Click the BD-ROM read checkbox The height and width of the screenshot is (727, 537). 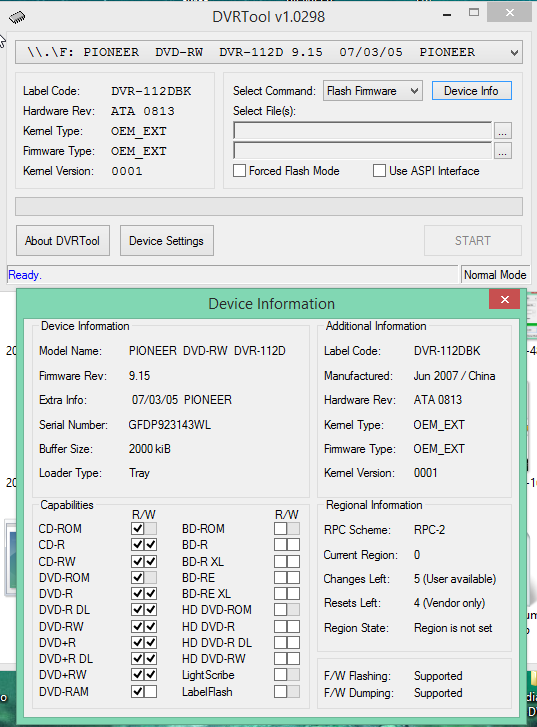pyautogui.click(x=280, y=529)
